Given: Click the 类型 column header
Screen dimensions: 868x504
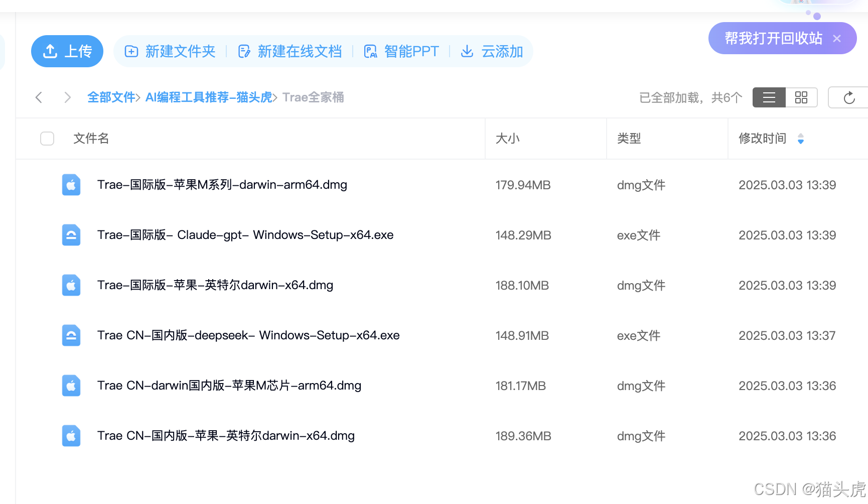Looking at the screenshot, I should click(629, 139).
